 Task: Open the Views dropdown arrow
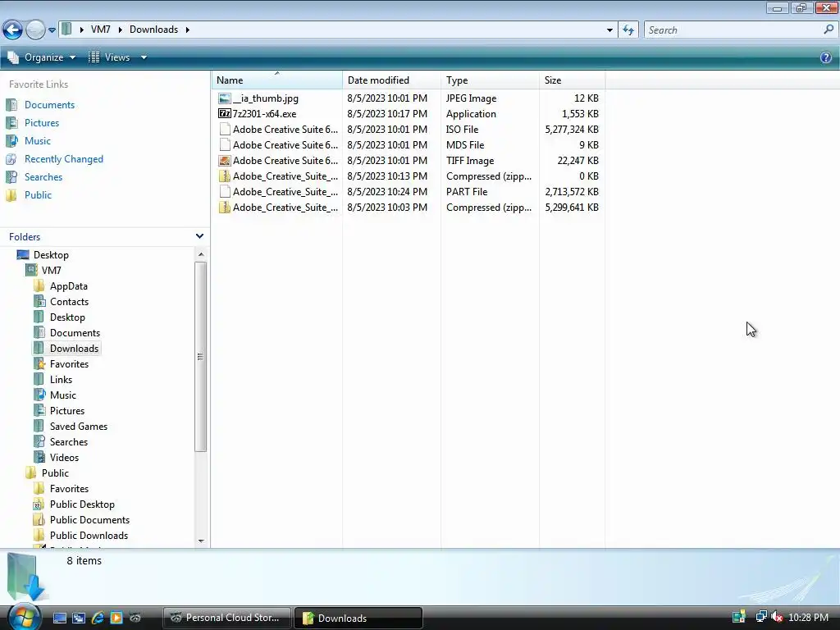(x=144, y=57)
